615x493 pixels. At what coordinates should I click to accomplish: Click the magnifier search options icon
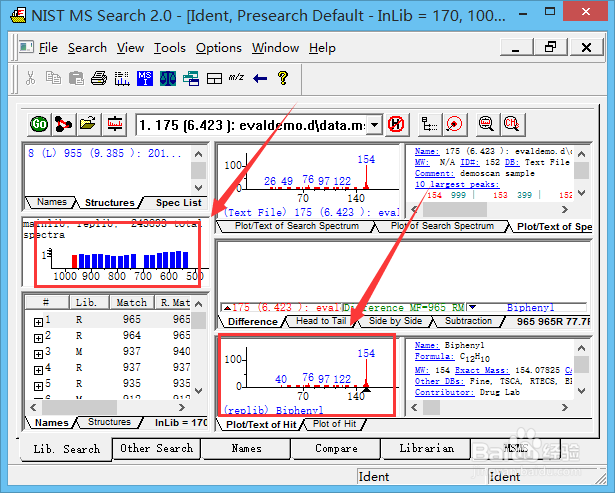click(x=486, y=124)
